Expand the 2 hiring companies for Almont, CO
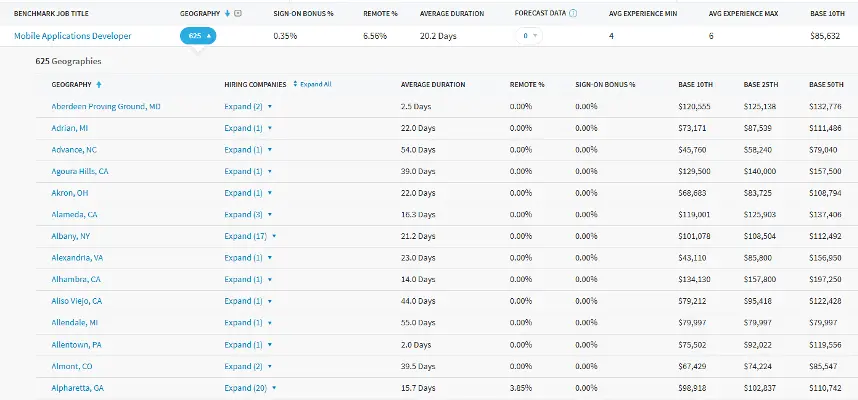The width and height of the screenshot is (858, 400). 248,367
